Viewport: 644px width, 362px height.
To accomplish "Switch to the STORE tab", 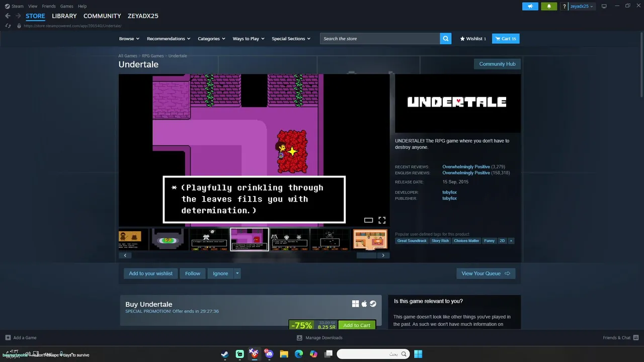I will (35, 16).
